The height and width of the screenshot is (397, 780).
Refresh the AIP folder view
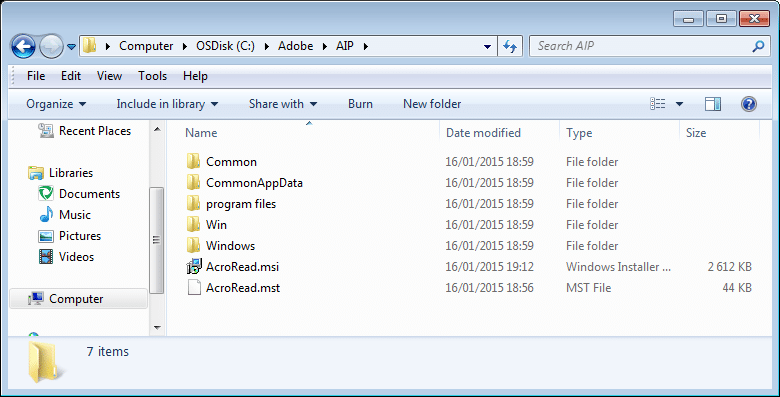pyautogui.click(x=510, y=46)
